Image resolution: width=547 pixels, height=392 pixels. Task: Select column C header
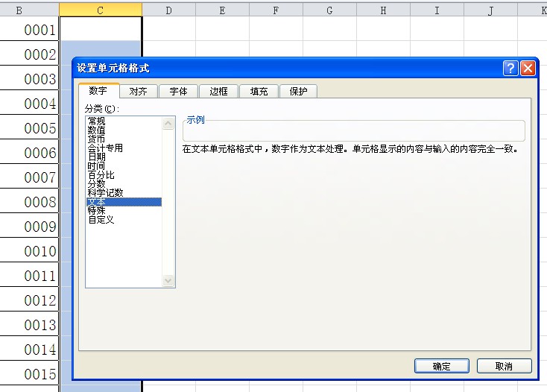coord(101,10)
